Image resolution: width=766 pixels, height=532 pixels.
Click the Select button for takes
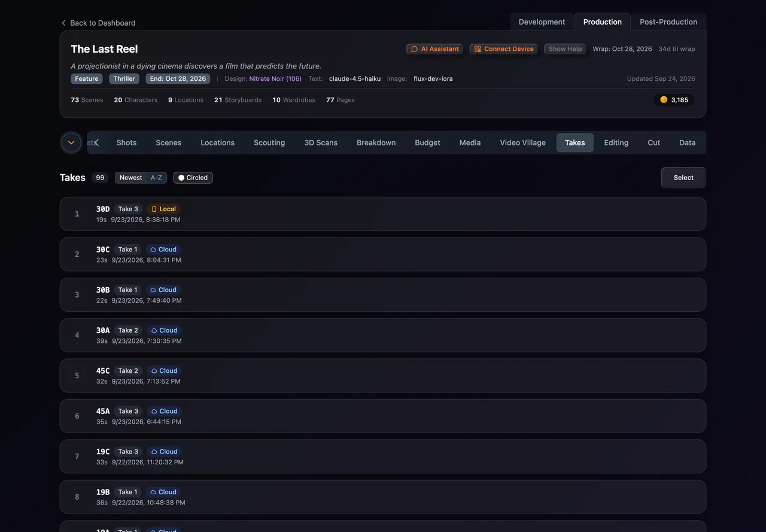coord(683,178)
